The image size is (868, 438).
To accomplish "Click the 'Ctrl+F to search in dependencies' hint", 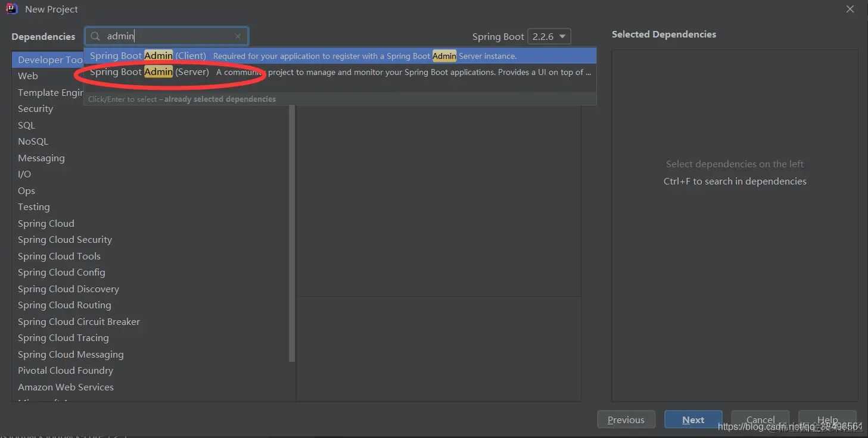I will pyautogui.click(x=735, y=181).
